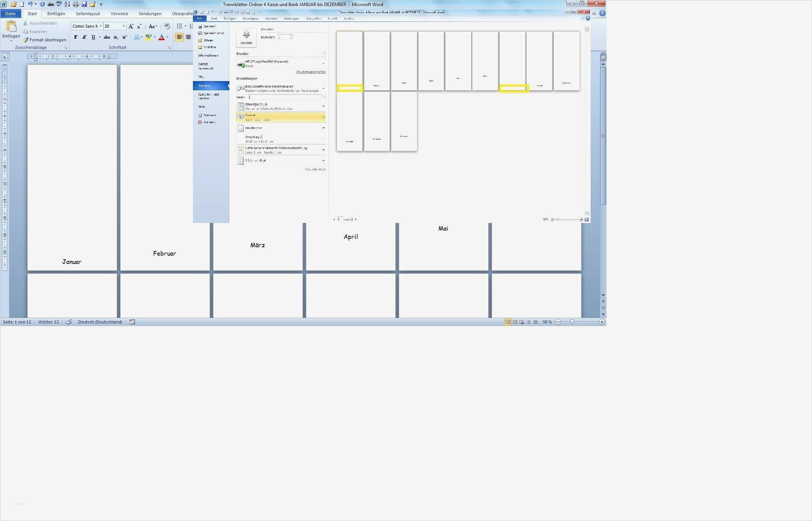Click the spell check icon in quick access toolbar
812x521 pixels.
[x=59, y=4]
